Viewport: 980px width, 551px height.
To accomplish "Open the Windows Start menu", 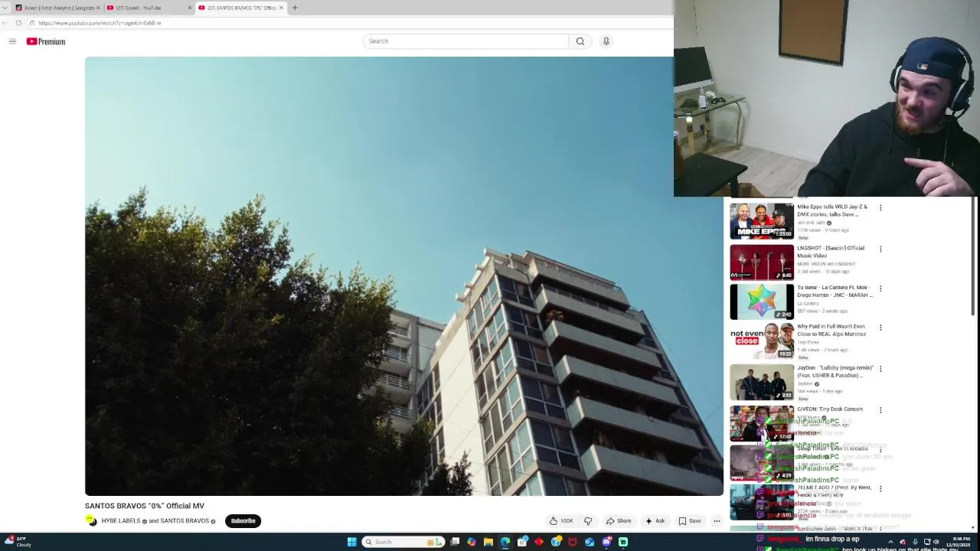I will pyautogui.click(x=351, y=542).
